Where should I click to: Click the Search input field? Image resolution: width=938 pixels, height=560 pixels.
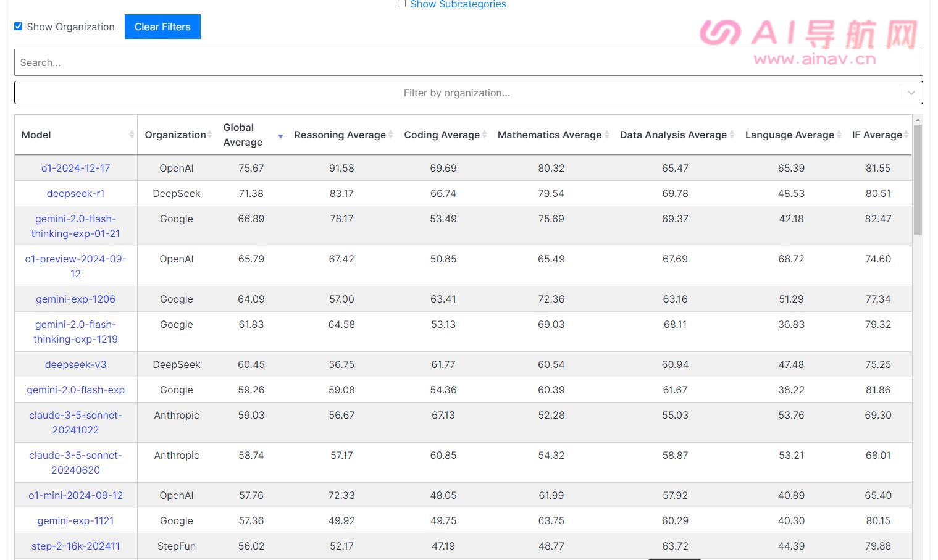(x=469, y=62)
